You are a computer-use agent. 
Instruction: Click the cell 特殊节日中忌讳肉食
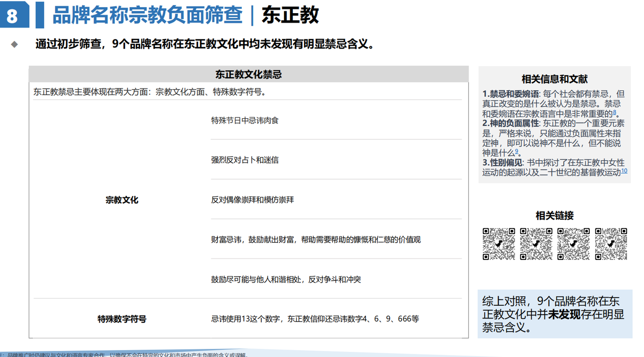click(245, 121)
